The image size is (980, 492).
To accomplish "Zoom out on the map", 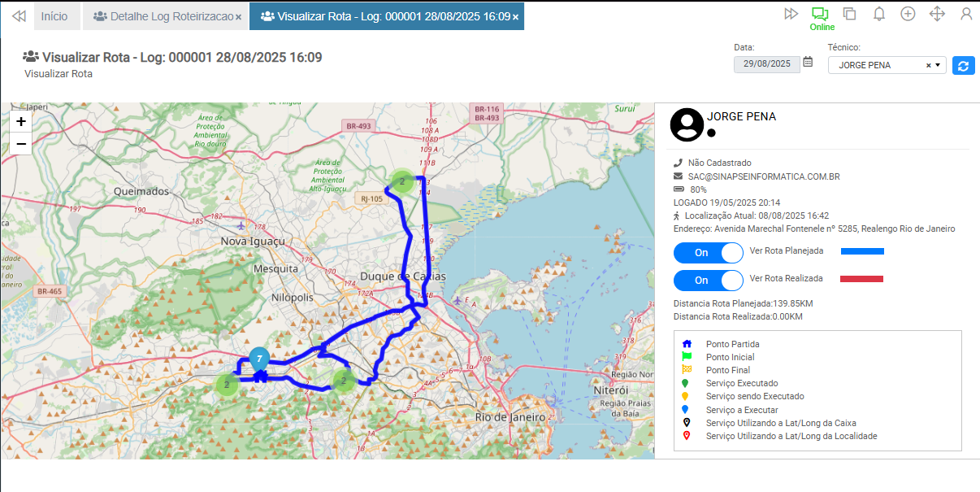I will (x=21, y=143).
